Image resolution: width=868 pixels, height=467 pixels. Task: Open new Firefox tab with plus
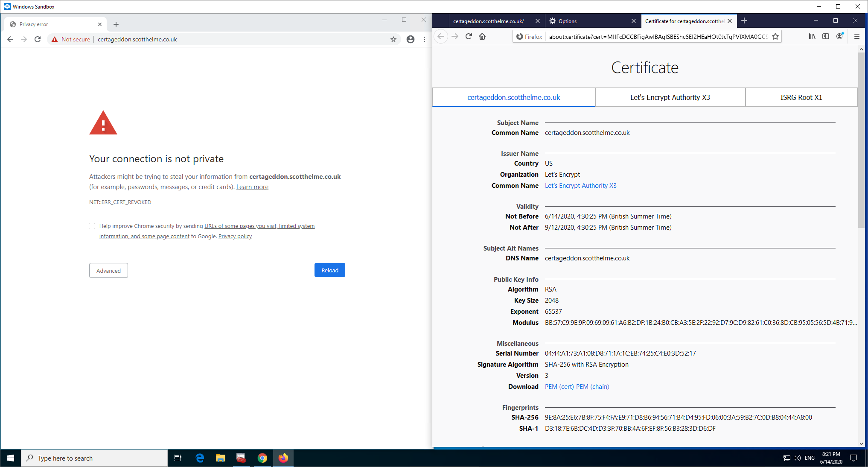pos(744,21)
